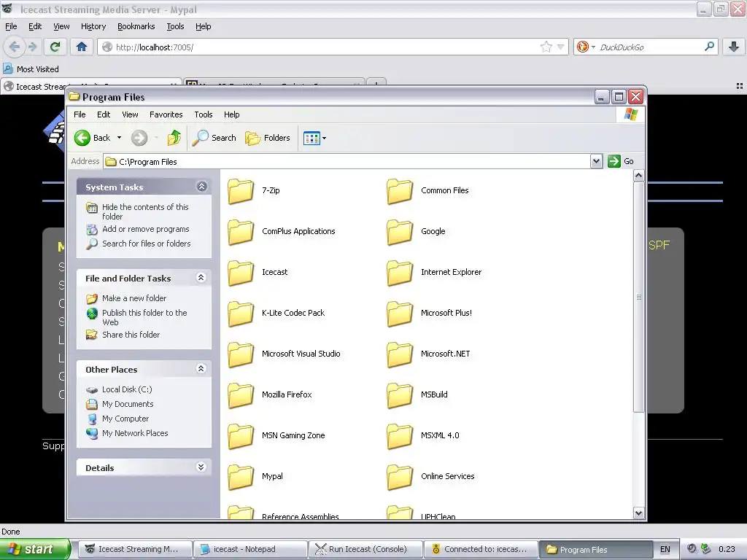Viewport: 747px width, 560px height.
Task: Go to Mypal browser home page
Action: tap(82, 47)
